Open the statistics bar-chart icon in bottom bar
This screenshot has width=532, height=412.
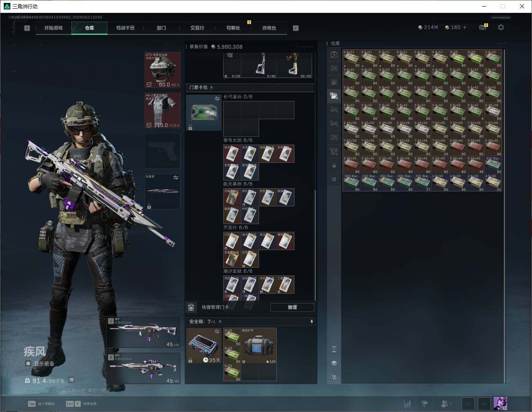tap(408, 404)
